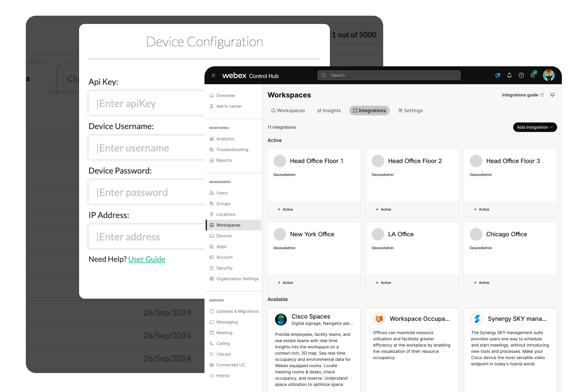Viewport: 588px width, 392px height.
Task: Click the LA Office avatar circle
Action: [378, 234]
